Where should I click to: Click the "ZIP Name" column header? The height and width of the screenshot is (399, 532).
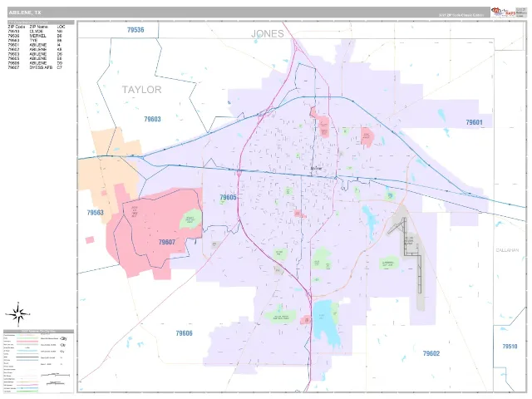[39, 27]
